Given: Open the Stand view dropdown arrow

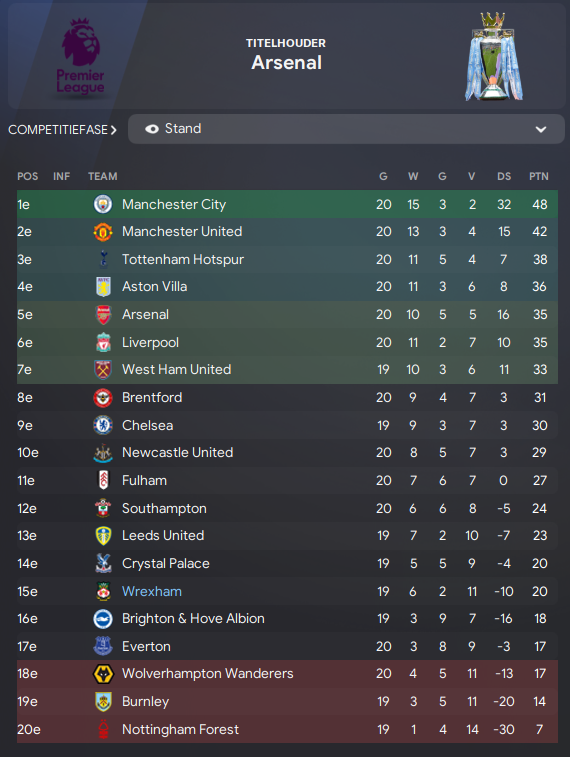Looking at the screenshot, I should point(541,129).
